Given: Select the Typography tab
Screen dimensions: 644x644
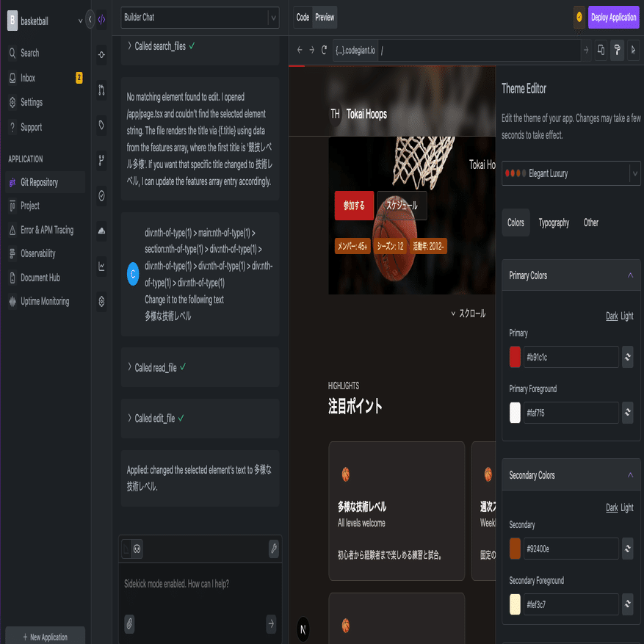Looking at the screenshot, I should (x=554, y=222).
